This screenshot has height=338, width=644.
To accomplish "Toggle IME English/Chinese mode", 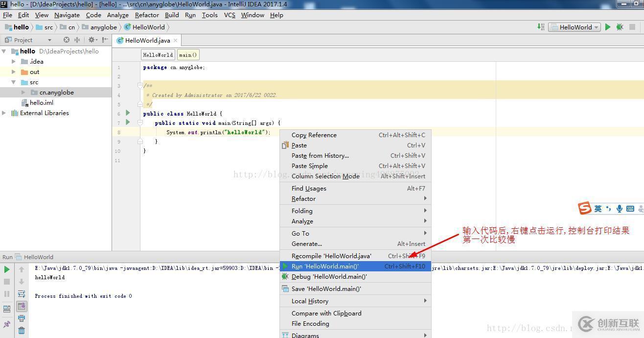I will (x=598, y=209).
